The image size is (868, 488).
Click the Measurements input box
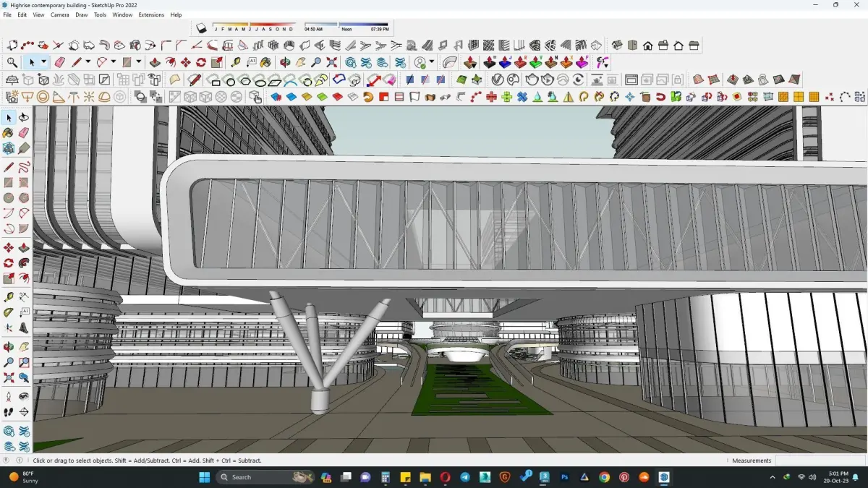pos(820,461)
